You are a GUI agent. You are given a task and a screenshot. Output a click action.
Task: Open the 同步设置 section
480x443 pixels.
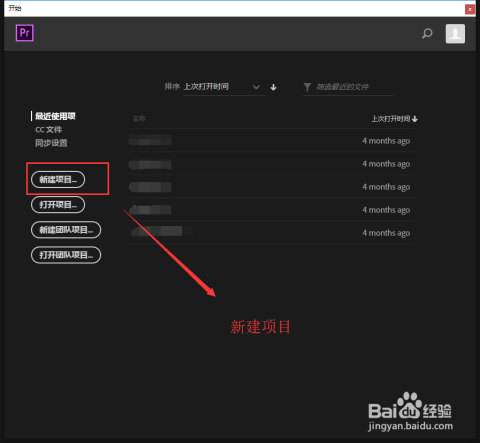click(x=51, y=143)
